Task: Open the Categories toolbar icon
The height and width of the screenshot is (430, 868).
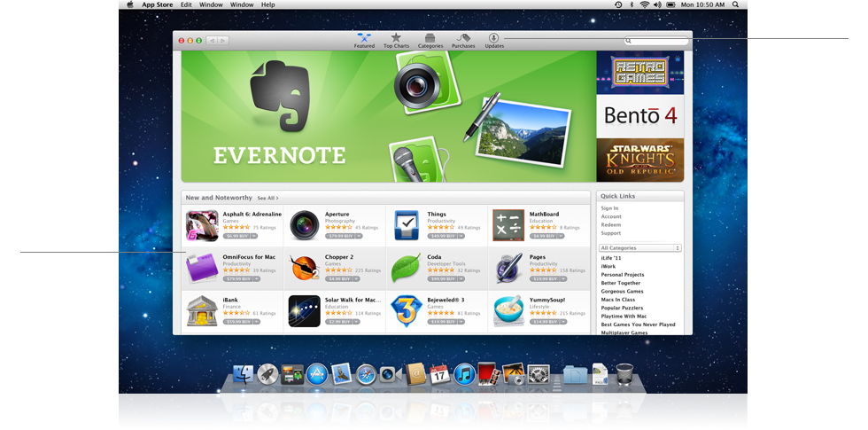Action: 430,41
